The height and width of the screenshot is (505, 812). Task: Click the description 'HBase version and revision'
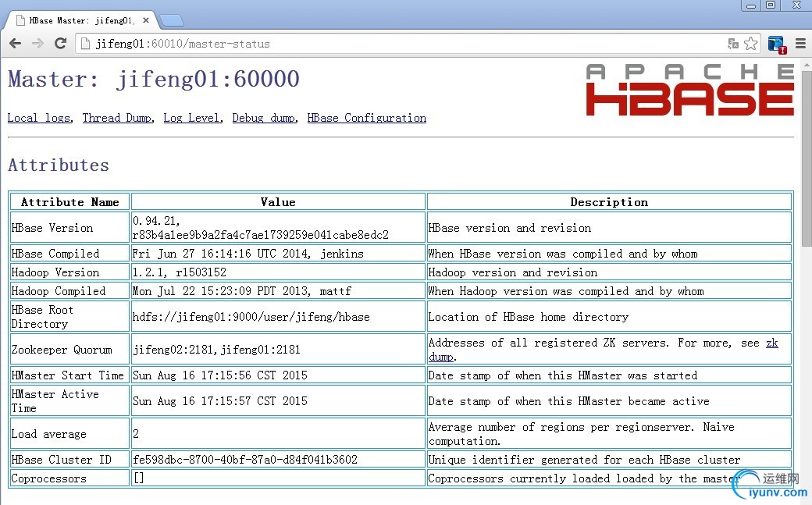[x=510, y=228]
